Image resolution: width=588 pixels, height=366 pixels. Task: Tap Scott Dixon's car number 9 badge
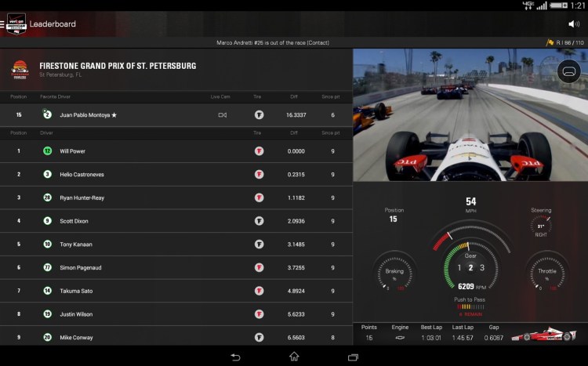click(x=47, y=221)
